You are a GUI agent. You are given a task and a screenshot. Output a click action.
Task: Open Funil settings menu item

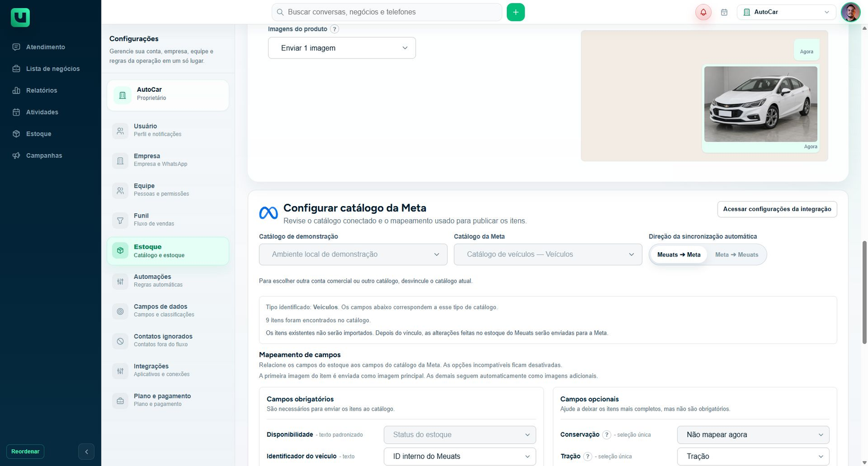coord(168,220)
